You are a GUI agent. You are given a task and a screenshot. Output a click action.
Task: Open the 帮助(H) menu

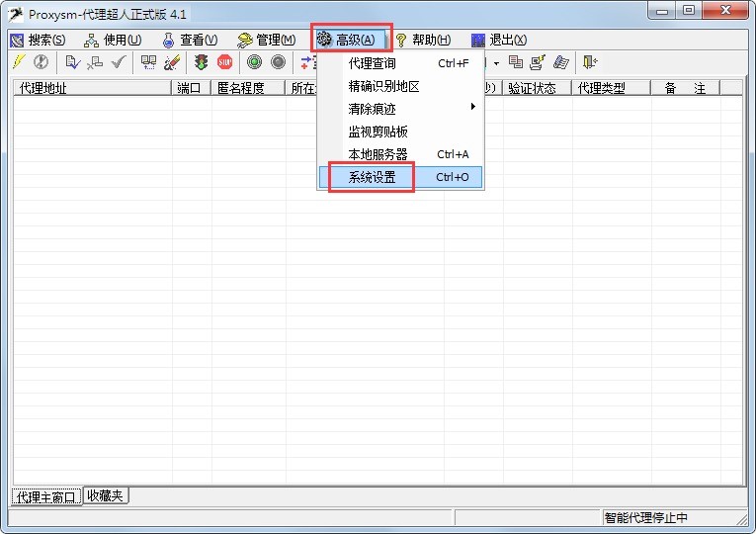(423, 40)
